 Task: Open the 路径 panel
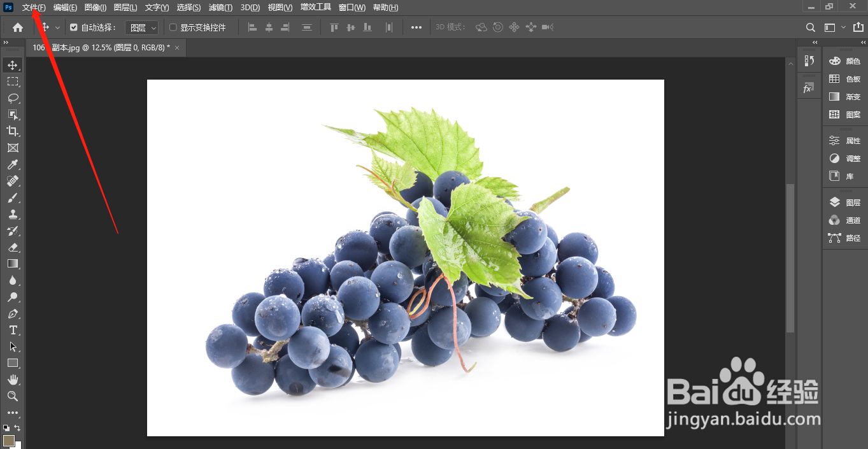(844, 238)
